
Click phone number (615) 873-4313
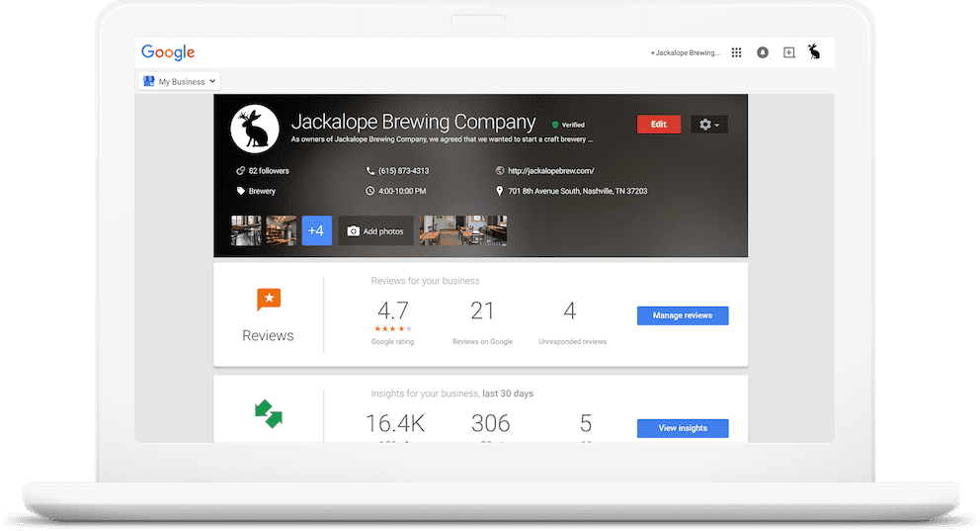(x=403, y=171)
